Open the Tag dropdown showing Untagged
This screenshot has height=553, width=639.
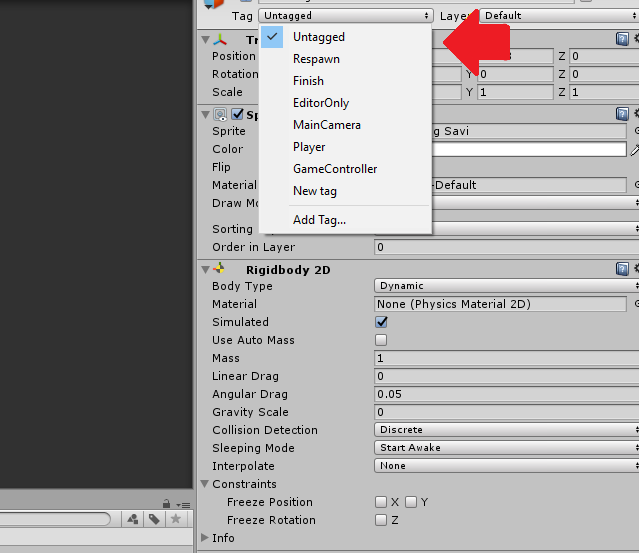[346, 15]
